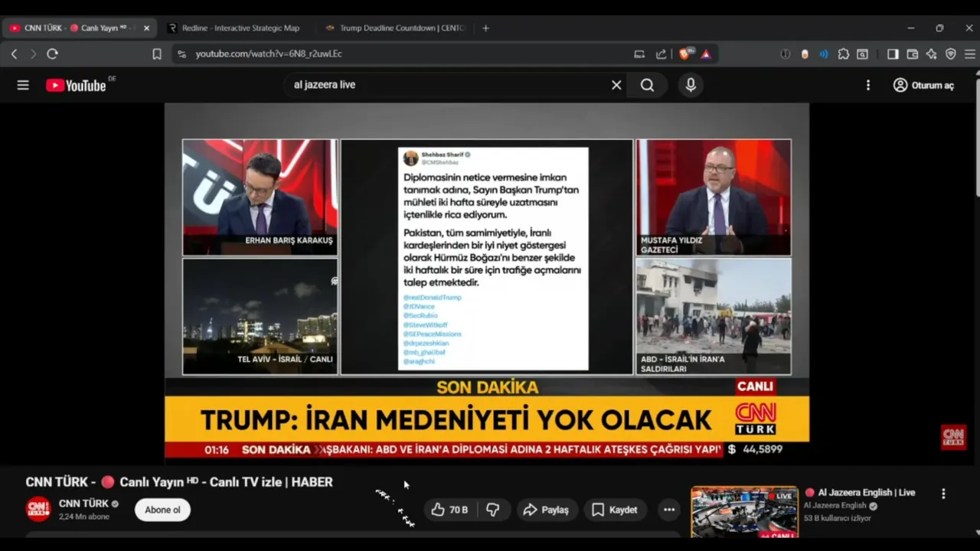The width and height of the screenshot is (980, 551).
Task: Open the puzzle-piece Extensions menu
Action: click(843, 54)
